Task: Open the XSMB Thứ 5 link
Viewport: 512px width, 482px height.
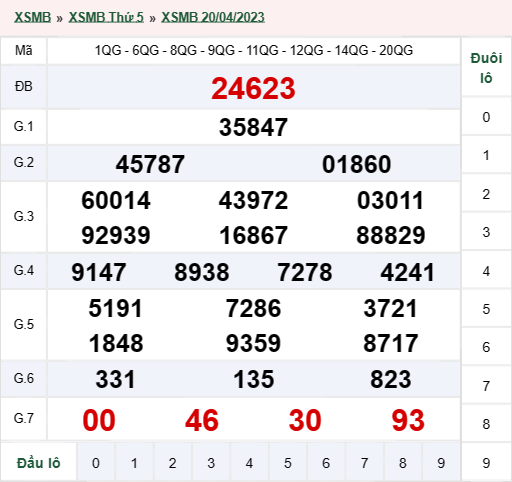Action: [x=106, y=17]
